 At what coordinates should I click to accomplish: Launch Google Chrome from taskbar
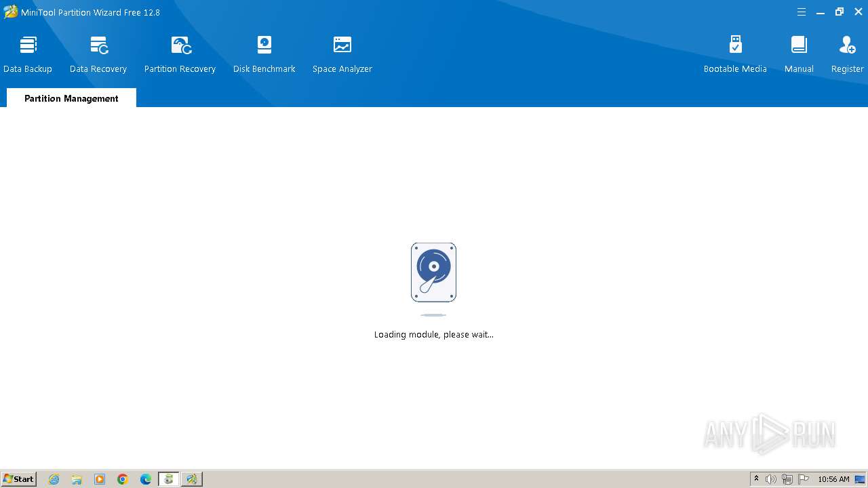tap(123, 479)
